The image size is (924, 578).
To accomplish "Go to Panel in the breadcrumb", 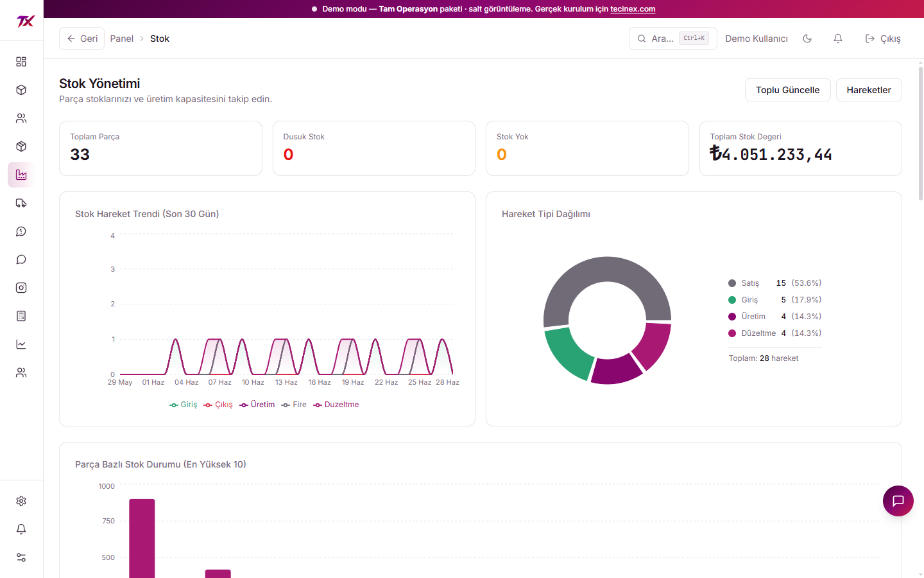I will click(122, 39).
